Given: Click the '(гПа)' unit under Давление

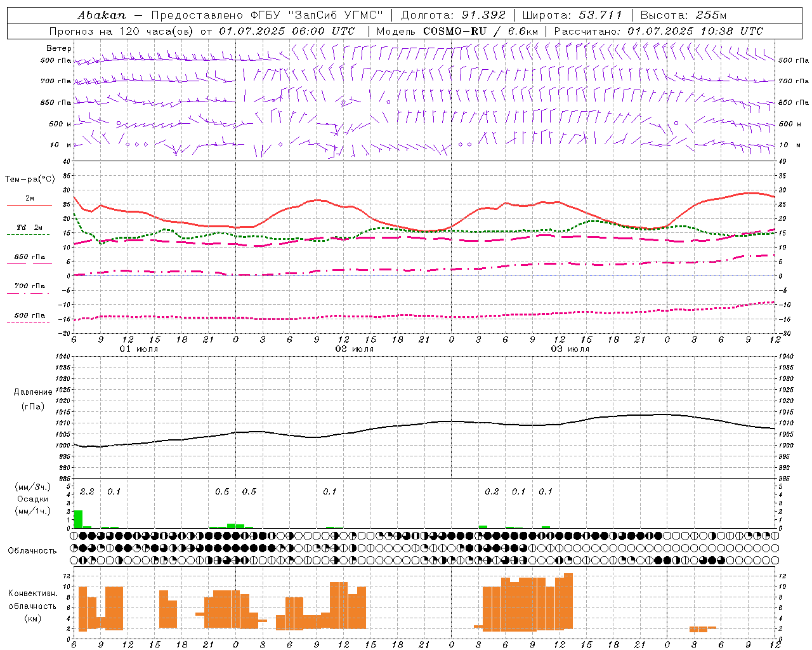Looking at the screenshot, I should pos(33,407).
